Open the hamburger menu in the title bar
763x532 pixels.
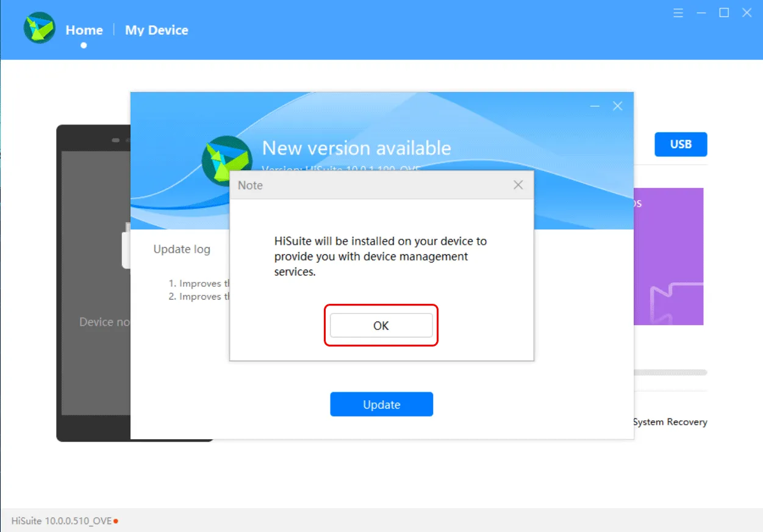pyautogui.click(x=678, y=13)
